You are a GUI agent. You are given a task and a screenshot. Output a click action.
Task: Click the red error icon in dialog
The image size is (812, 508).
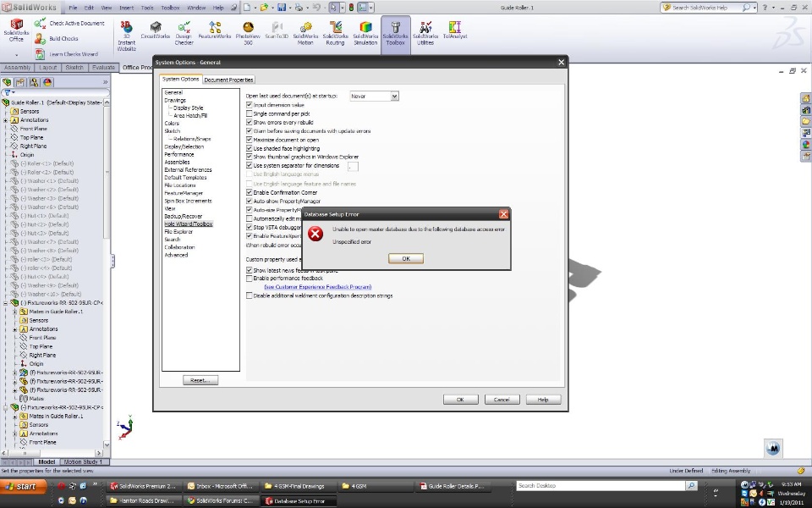click(315, 234)
